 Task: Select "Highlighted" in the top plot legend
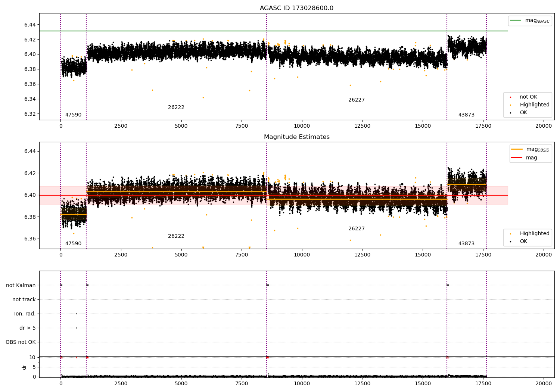[x=530, y=105]
